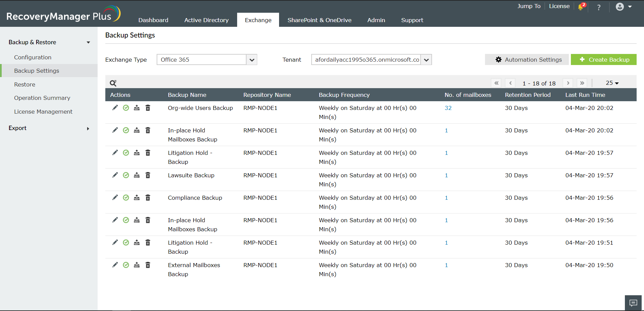
Task: Open the License link
Action: coord(559,6)
